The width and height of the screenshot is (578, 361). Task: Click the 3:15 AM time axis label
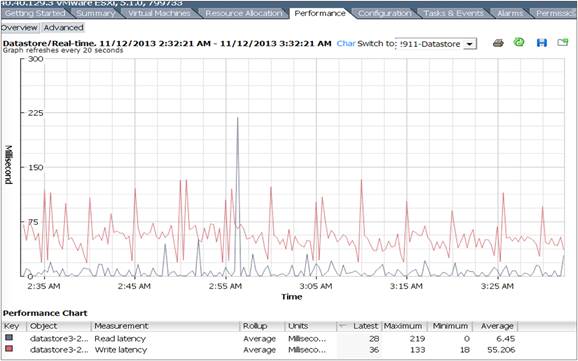[x=406, y=286]
